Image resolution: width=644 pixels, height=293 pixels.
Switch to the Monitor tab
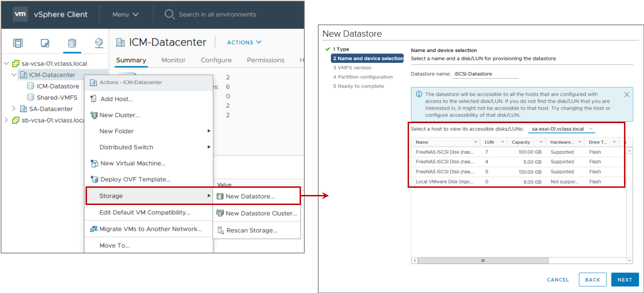click(173, 60)
